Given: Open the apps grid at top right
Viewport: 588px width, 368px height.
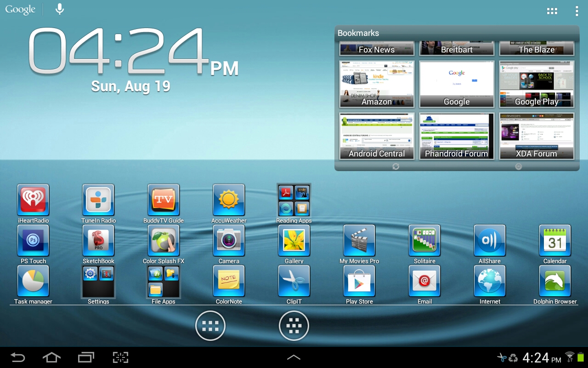Looking at the screenshot, I should (x=552, y=11).
